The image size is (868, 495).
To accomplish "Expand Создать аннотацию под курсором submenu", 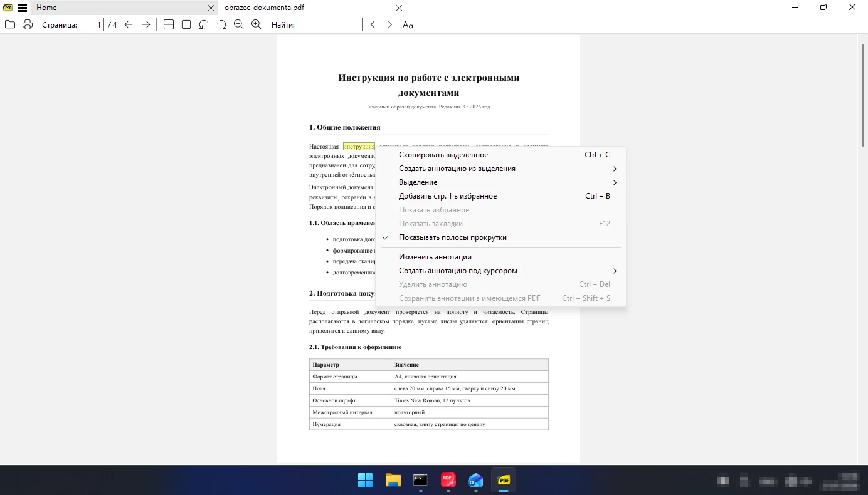I will (500, 271).
